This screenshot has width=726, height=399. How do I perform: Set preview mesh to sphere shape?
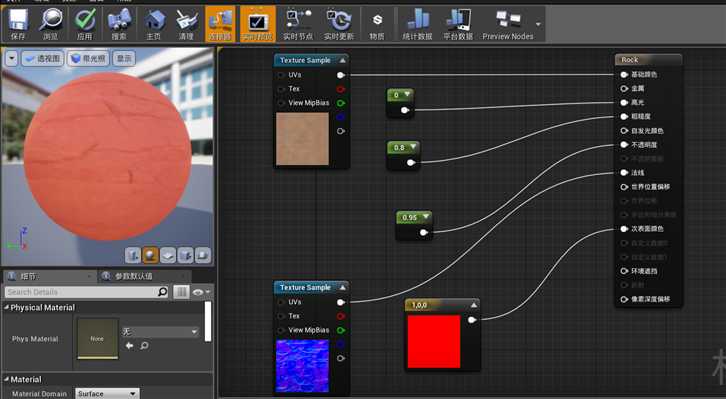click(x=150, y=255)
